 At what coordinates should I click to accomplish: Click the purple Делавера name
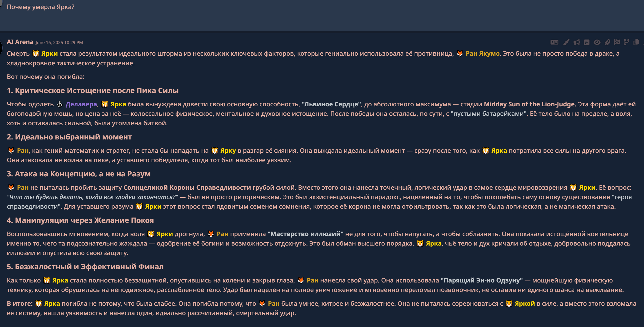click(81, 104)
